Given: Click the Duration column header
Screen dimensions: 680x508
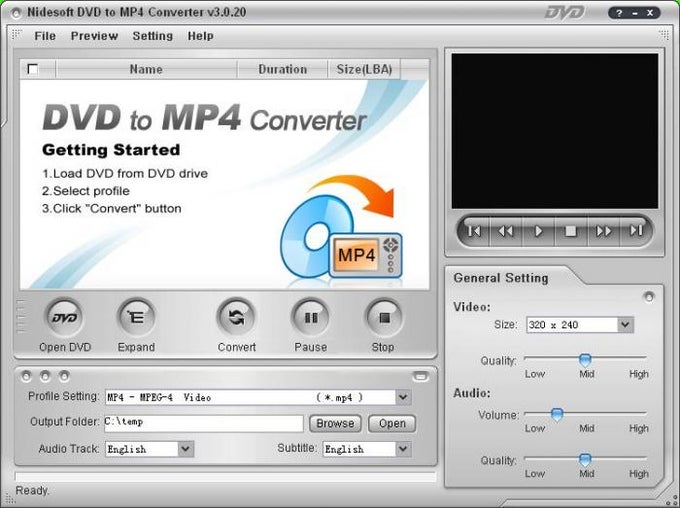Looking at the screenshot, I should click(282, 69).
